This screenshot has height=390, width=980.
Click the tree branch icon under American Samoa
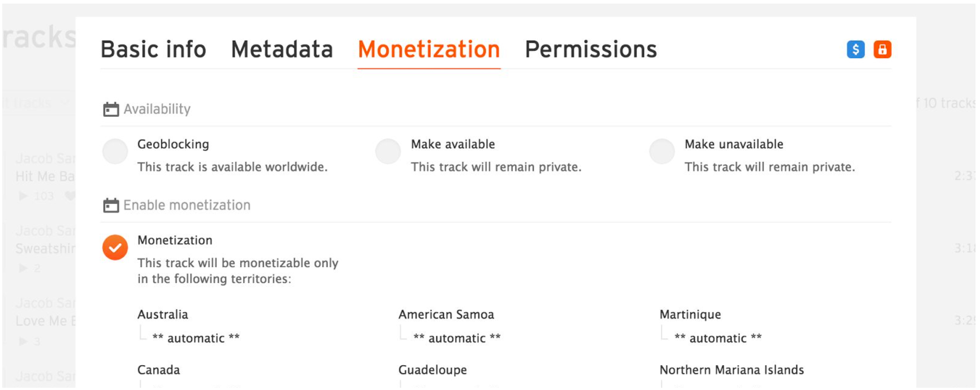(404, 334)
